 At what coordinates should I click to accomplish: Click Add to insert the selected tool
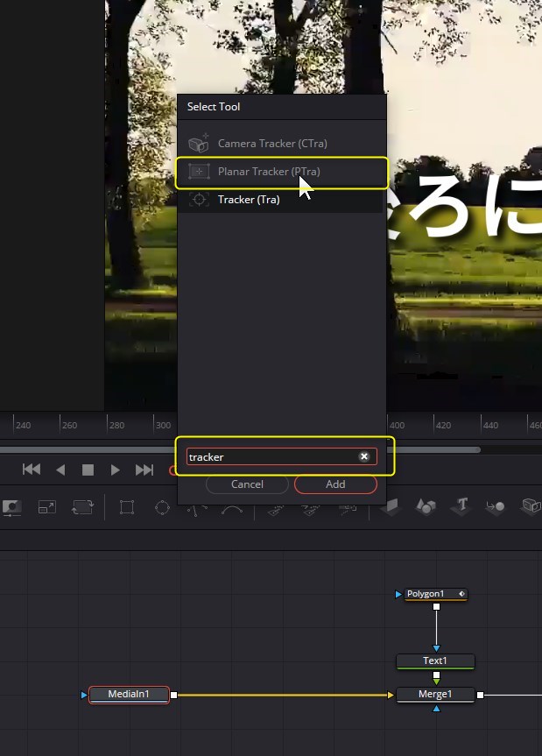(335, 484)
